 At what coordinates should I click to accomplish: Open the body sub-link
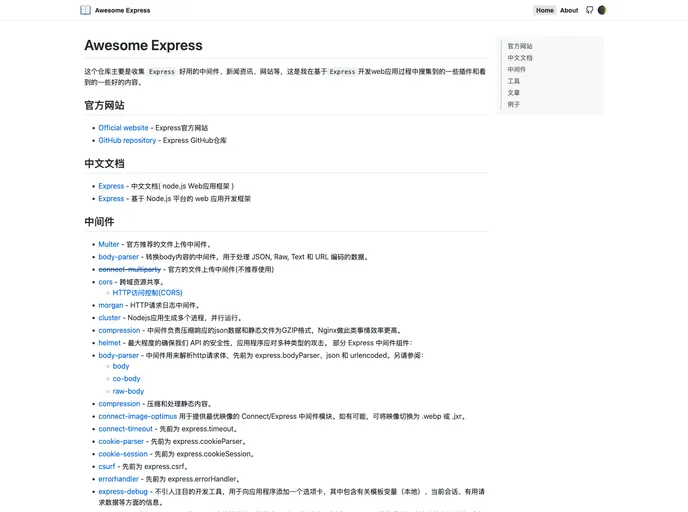coord(121,366)
